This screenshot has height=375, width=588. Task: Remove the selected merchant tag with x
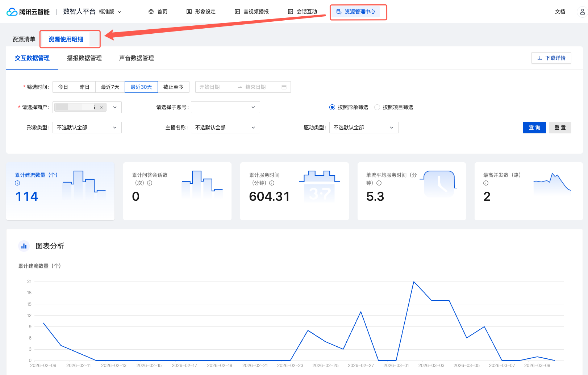(101, 108)
